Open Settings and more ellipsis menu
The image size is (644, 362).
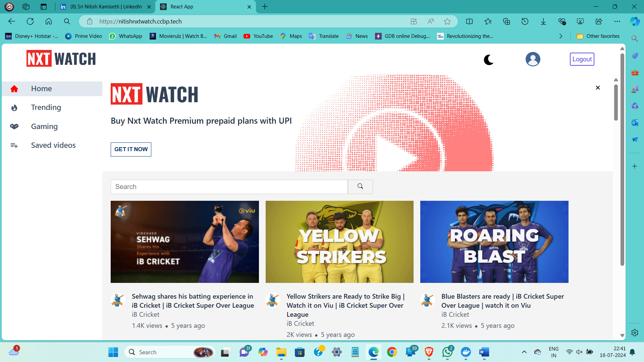pyautogui.click(x=617, y=21)
